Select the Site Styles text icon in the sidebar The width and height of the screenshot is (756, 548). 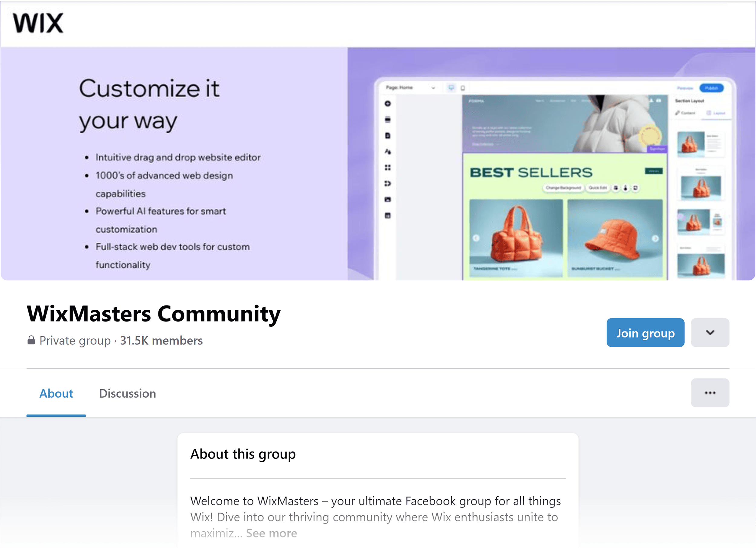click(x=388, y=152)
